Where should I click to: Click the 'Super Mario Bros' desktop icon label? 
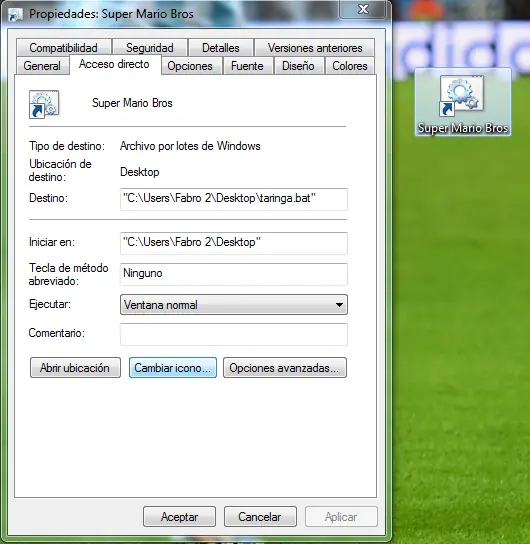(463, 128)
